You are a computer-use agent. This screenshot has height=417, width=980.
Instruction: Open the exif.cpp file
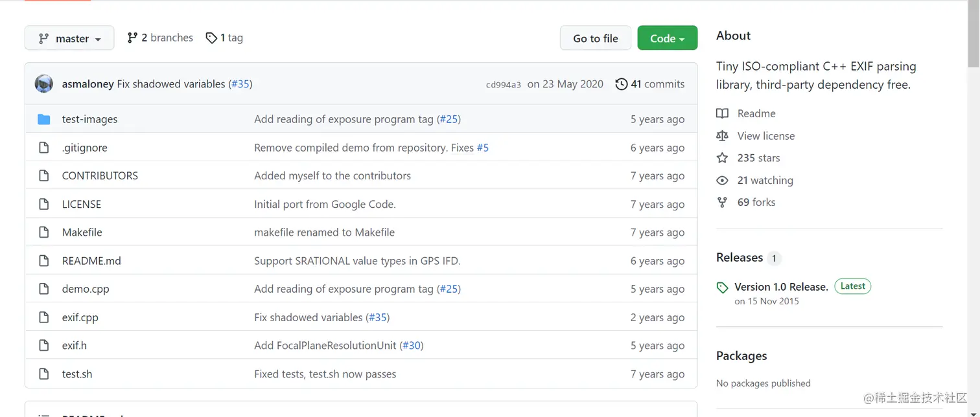point(80,317)
